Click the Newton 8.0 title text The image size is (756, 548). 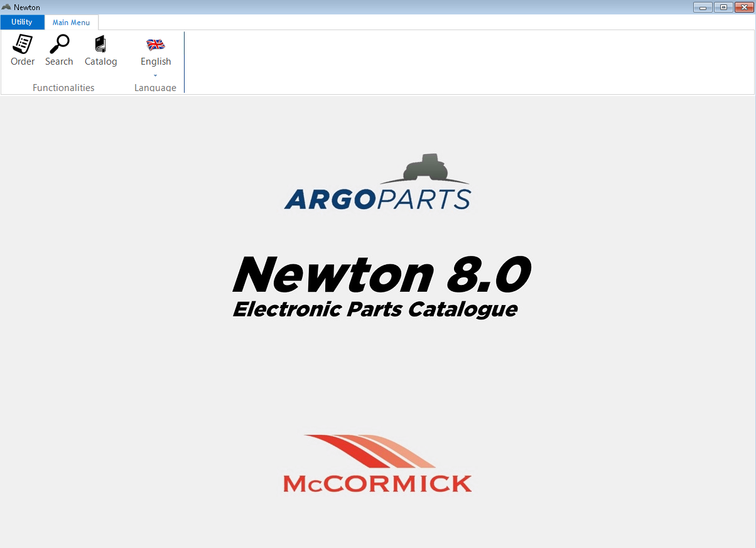(381, 275)
